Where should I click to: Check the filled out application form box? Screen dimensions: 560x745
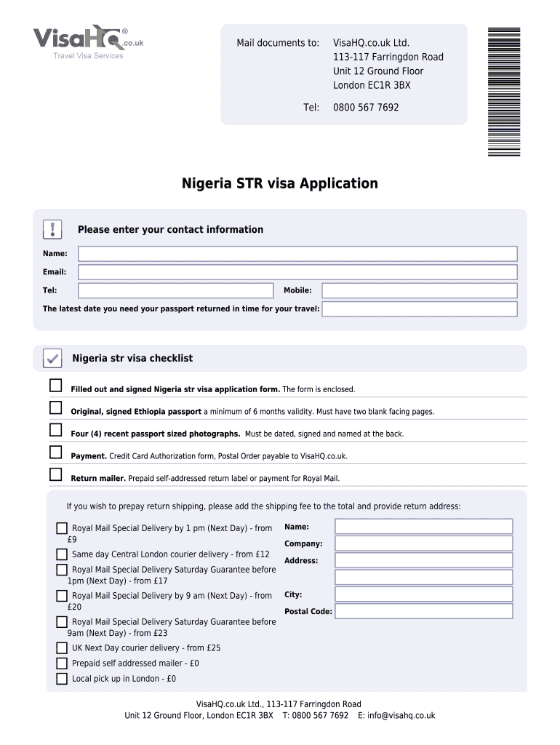(56, 386)
